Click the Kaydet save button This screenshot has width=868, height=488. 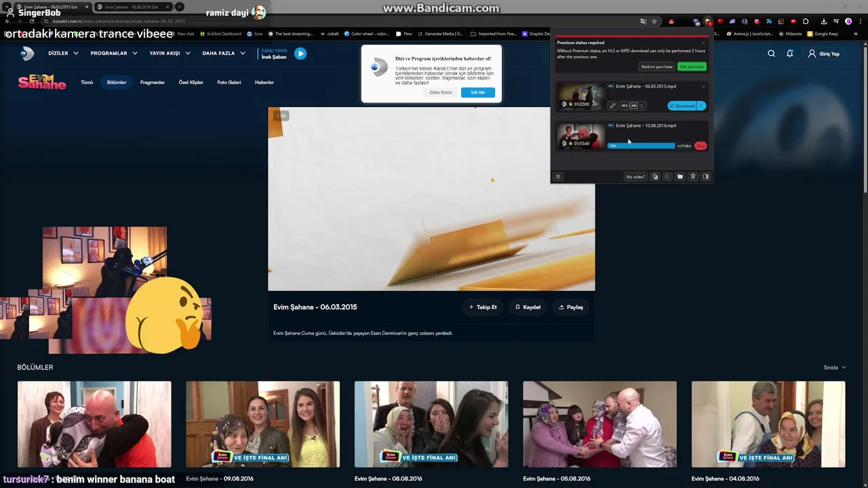click(x=528, y=307)
